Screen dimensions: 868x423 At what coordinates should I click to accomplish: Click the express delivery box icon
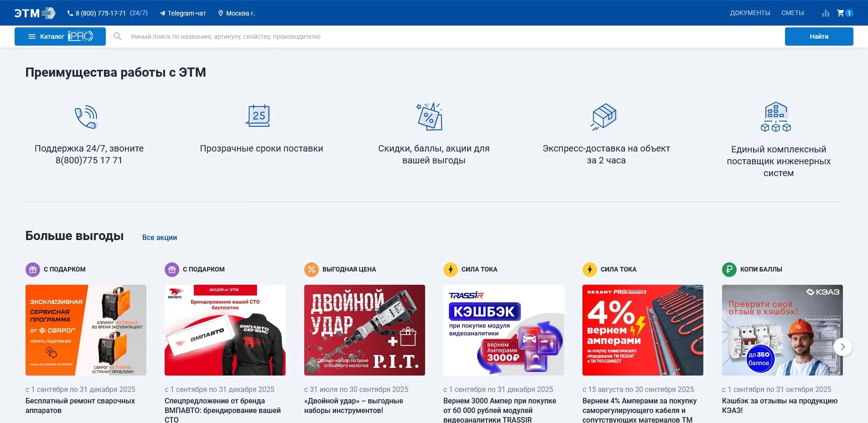click(x=604, y=116)
